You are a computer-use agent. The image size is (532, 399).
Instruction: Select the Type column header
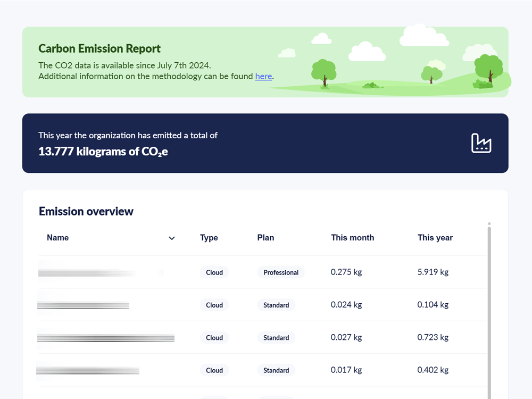[x=209, y=238]
